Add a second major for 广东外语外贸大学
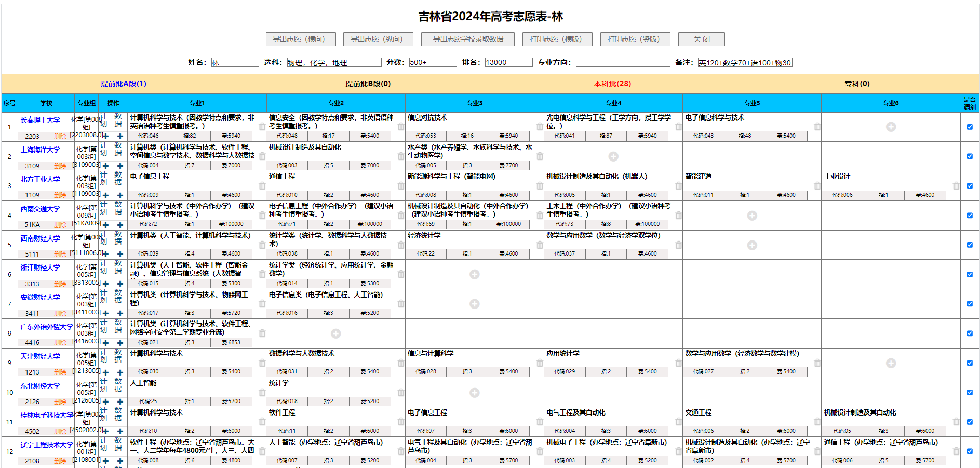 336,333
